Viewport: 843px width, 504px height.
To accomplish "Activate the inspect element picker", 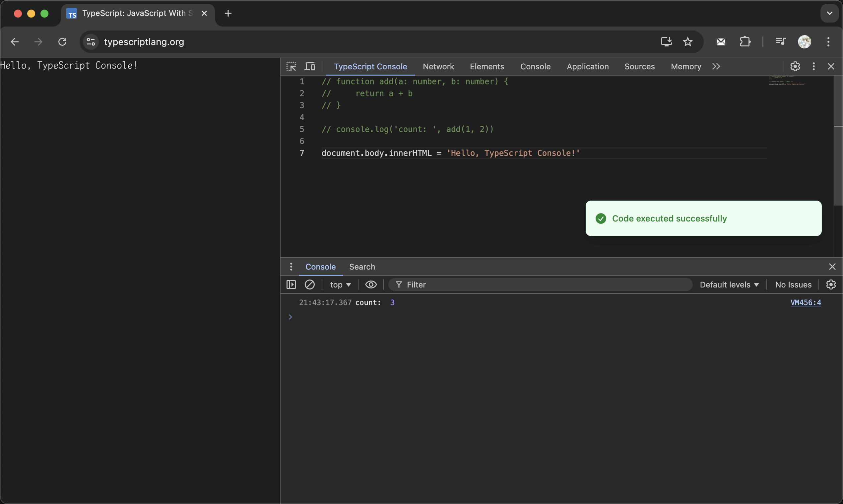I will [291, 66].
